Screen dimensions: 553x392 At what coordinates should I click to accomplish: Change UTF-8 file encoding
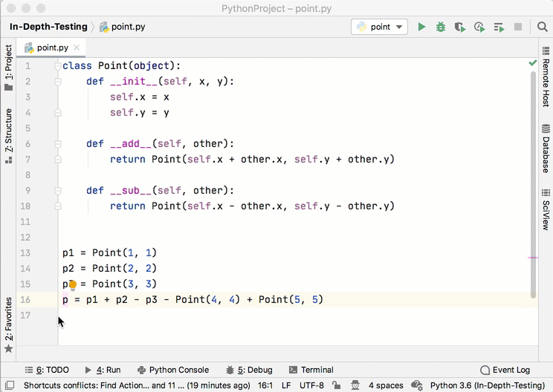pos(311,385)
